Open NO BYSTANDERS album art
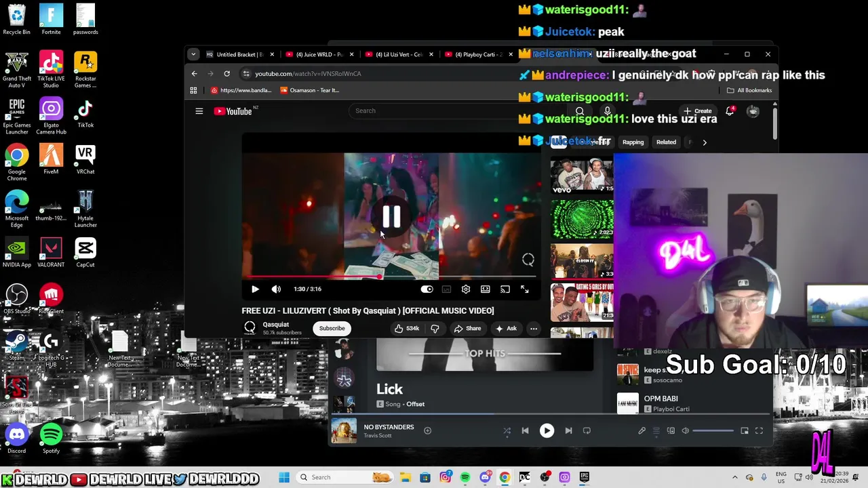Screen dimensions: 868x488 pyautogui.click(x=343, y=430)
